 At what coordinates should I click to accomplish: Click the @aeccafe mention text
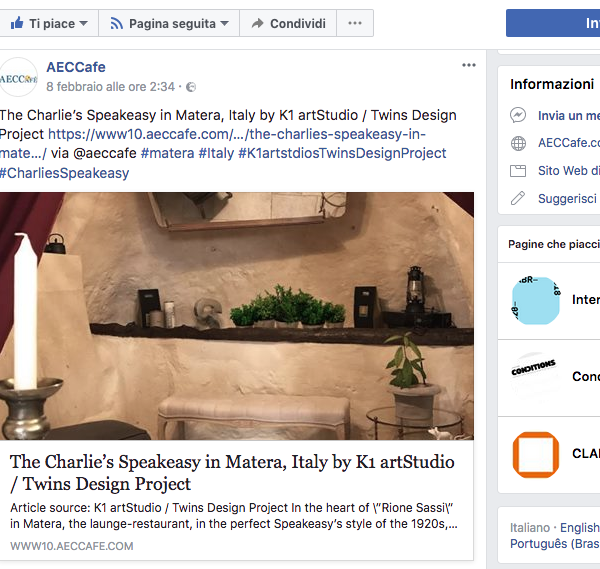104,153
